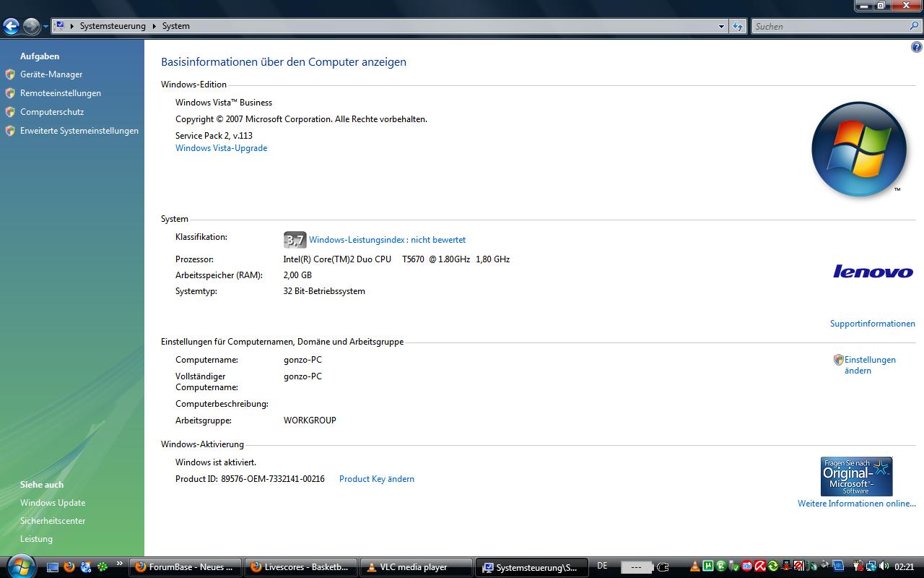Click the taskbar clock showing 02:21
The height and width of the screenshot is (578, 924).
tap(904, 567)
